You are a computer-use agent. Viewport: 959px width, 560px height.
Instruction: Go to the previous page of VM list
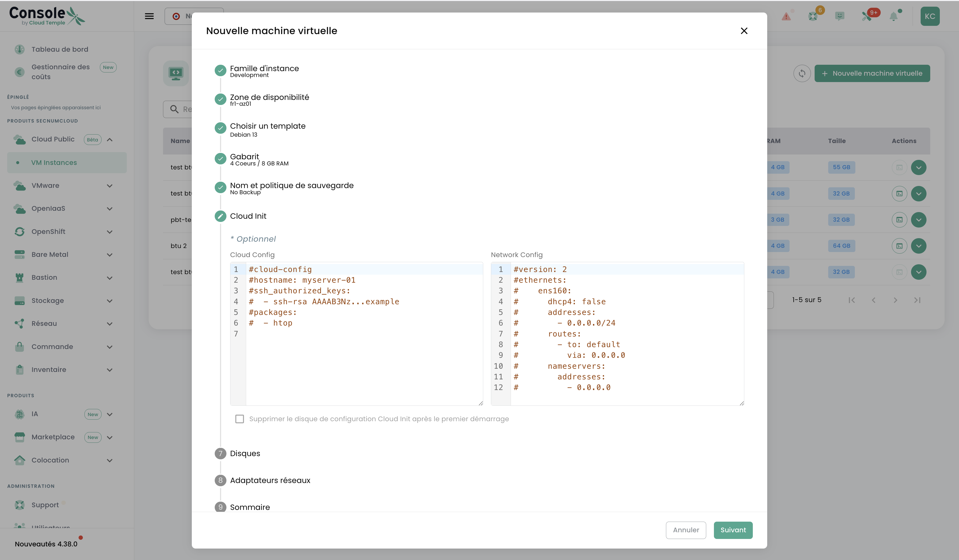873,300
